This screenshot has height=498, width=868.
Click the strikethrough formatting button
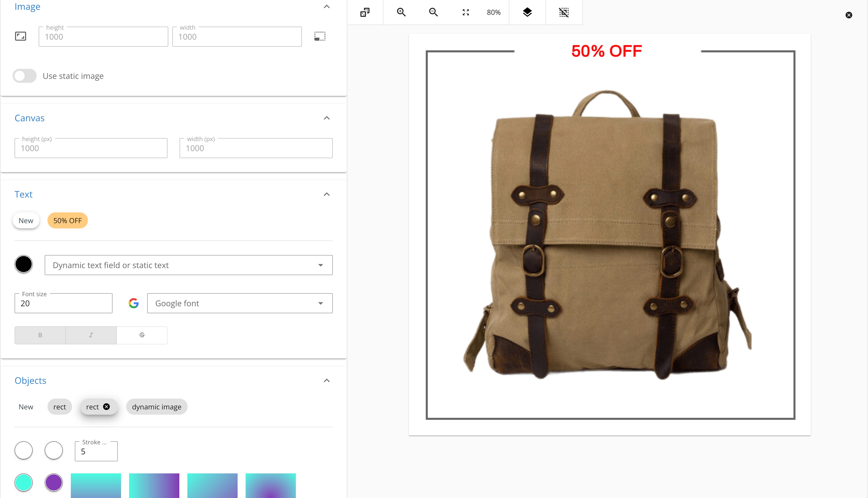(x=142, y=335)
